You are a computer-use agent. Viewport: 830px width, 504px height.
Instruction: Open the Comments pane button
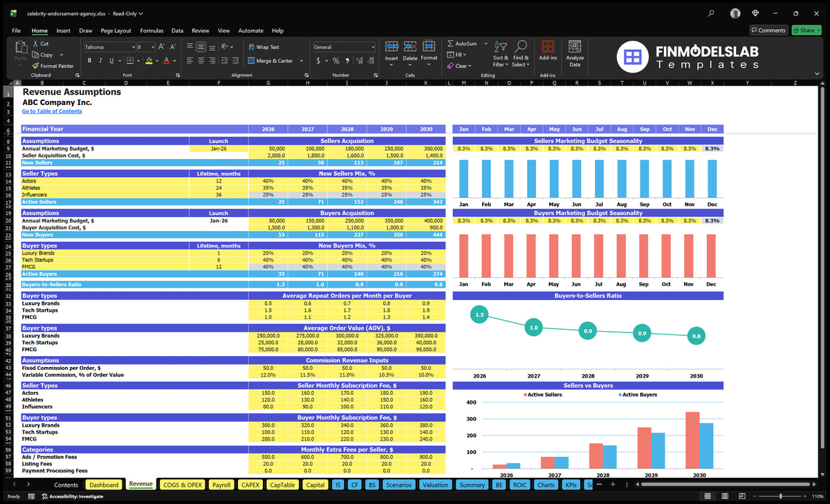(768, 30)
